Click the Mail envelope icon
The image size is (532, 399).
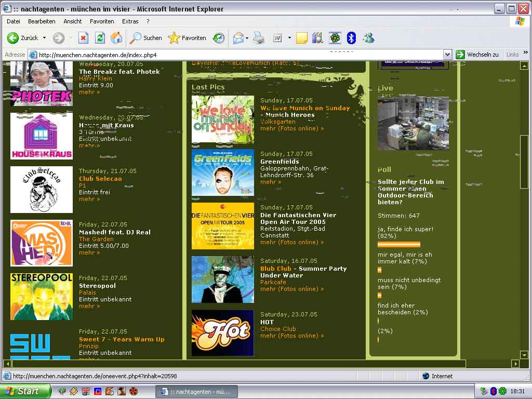[238, 38]
